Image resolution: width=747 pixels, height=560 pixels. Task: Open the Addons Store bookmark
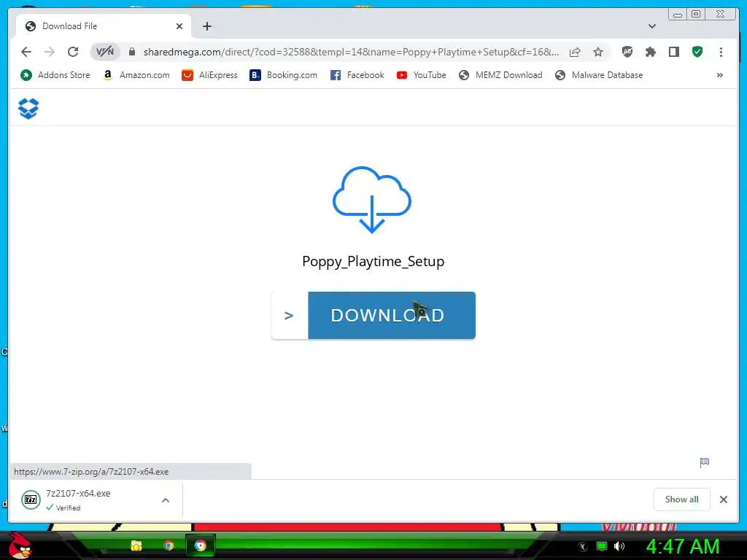(55, 75)
